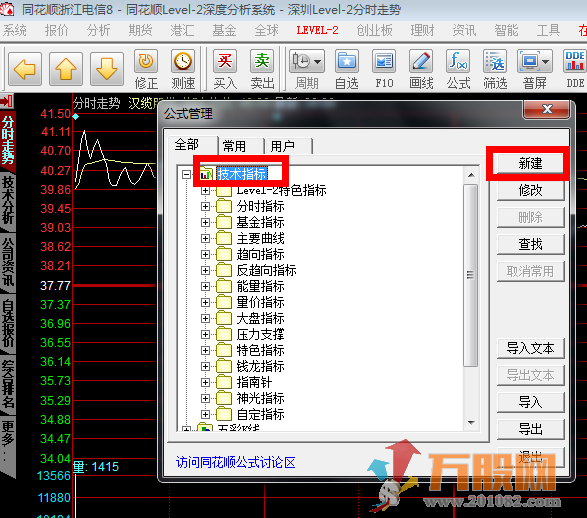Open the 访问同花顺公式讨论区 link

[x=235, y=463]
